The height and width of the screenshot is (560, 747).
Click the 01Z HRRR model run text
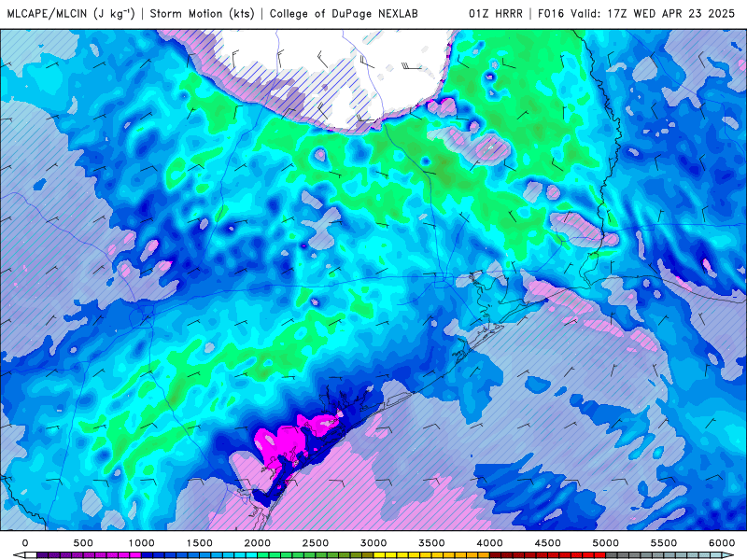496,13
